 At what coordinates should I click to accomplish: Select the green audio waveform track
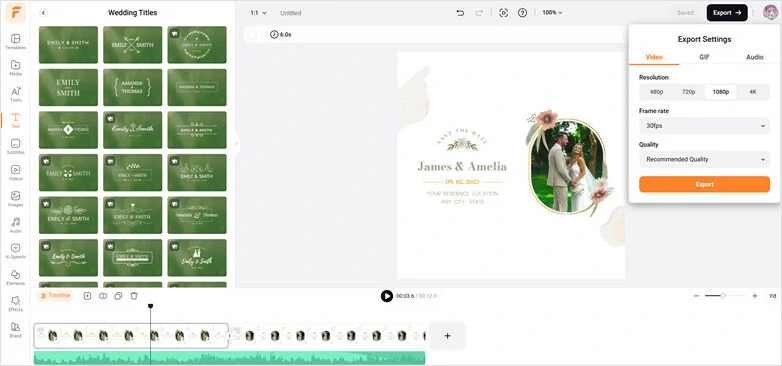229,358
